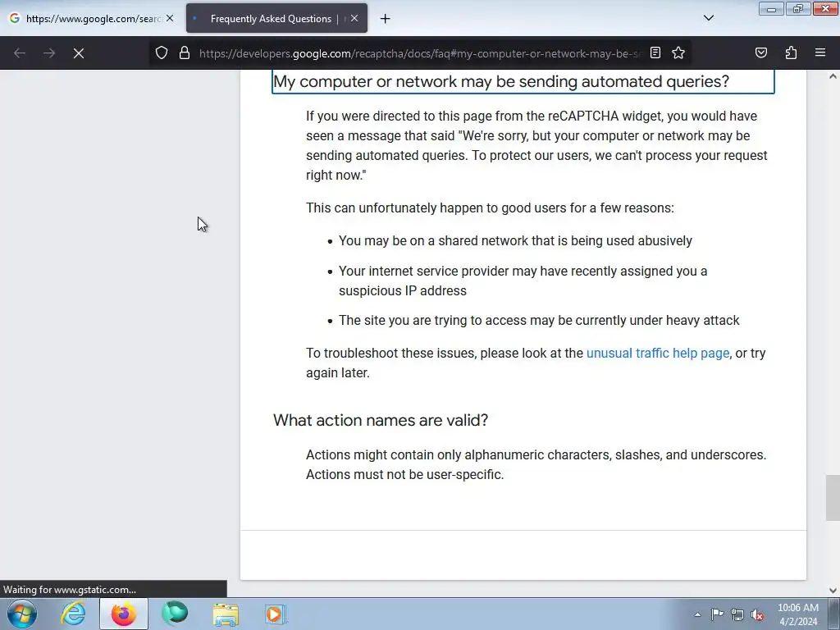Click the page scrollbar up arrow
Viewport: 840px width, 630px height.
pos(833,76)
